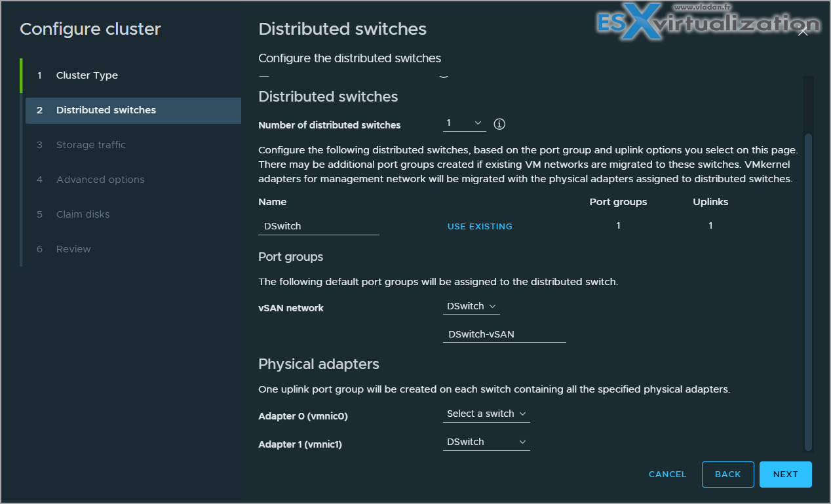The image size is (831, 504).
Task: Click the DSwitch-vSAN port group name field
Action: (505, 334)
